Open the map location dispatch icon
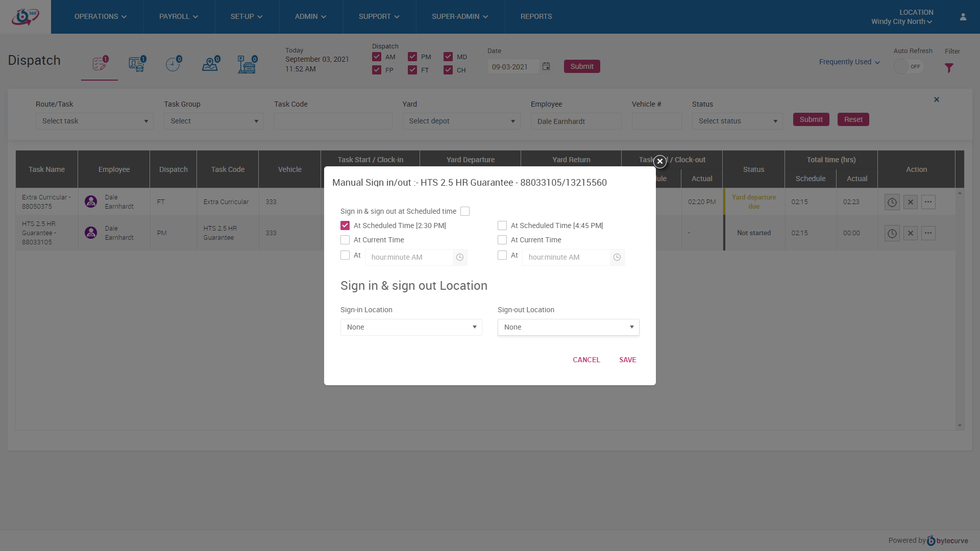The height and width of the screenshot is (551, 980). click(x=210, y=64)
